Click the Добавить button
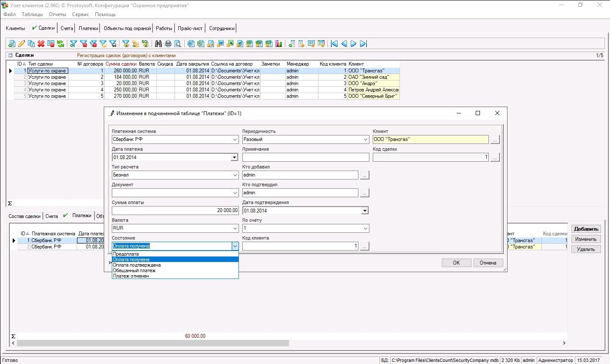This screenshot has height=364, width=610. coord(586,229)
